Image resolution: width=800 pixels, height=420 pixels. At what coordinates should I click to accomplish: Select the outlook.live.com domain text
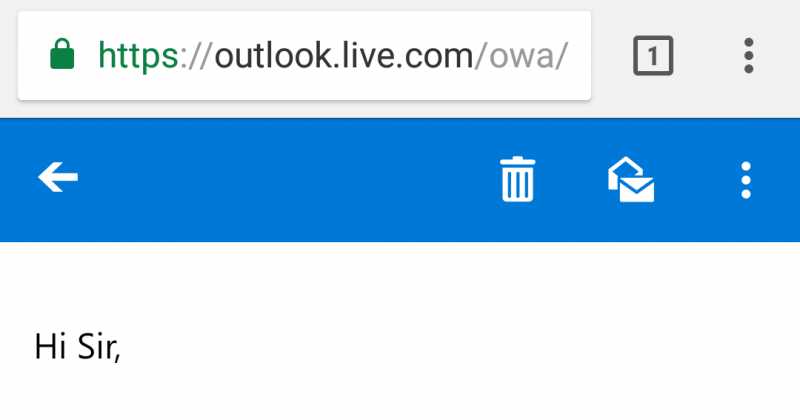click(x=344, y=55)
